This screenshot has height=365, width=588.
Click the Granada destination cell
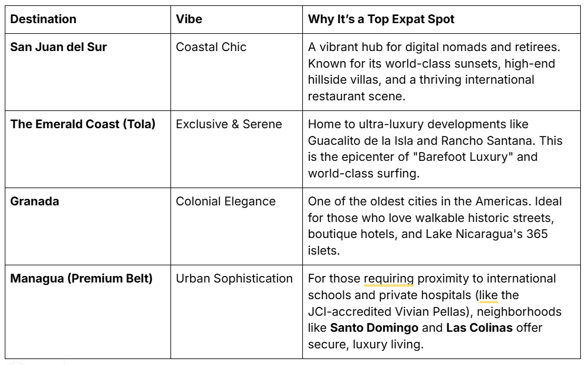click(34, 201)
